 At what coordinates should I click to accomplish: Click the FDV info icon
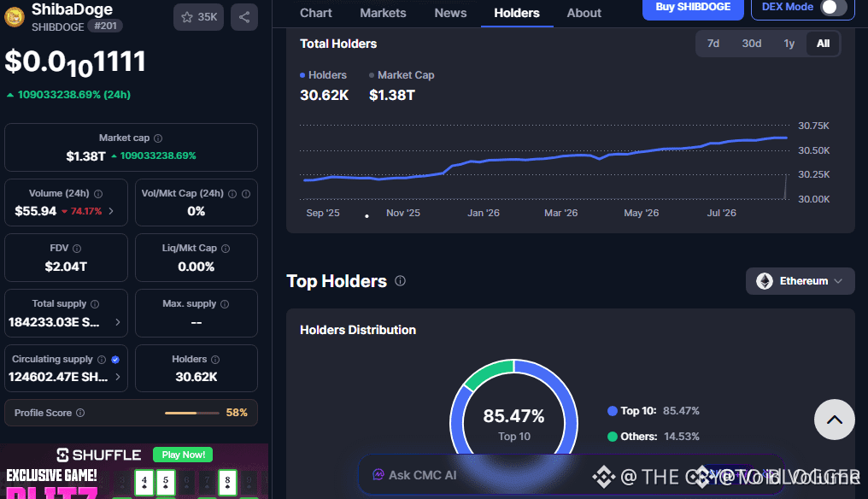(77, 249)
